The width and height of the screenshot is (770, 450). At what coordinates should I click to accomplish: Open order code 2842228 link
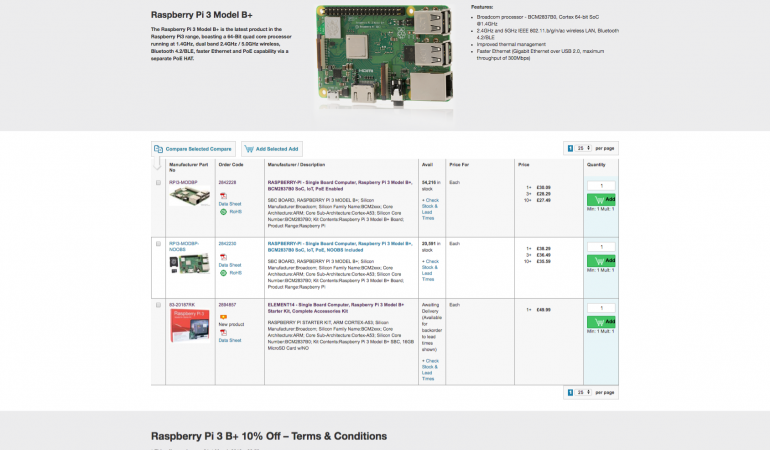click(x=227, y=182)
